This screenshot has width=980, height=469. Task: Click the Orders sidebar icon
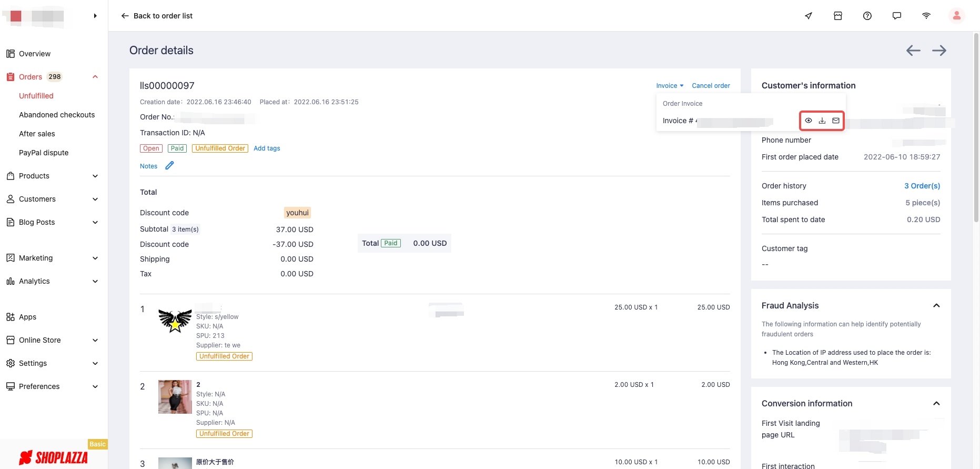coord(11,77)
